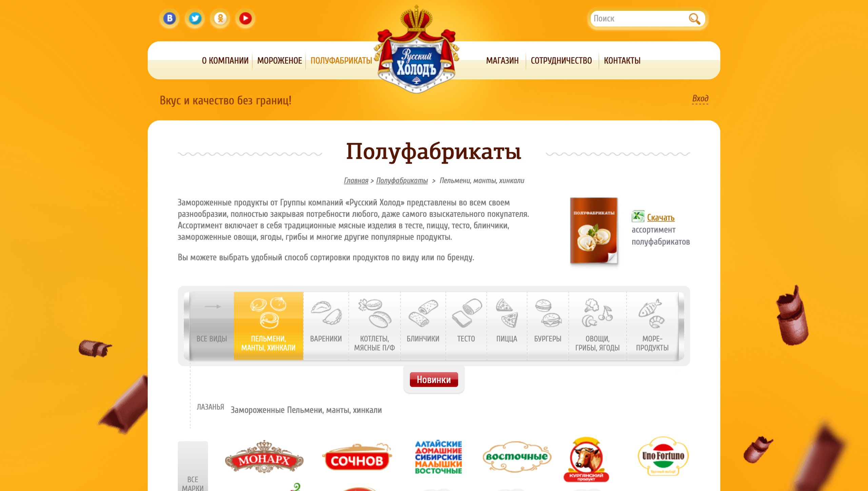Click the Скачать assortment link
This screenshot has height=491, width=868.
(660, 218)
